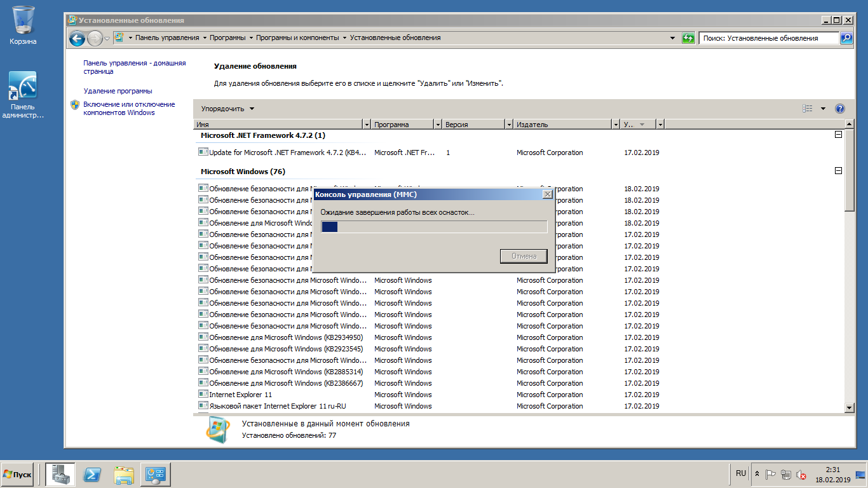This screenshot has width=868, height=488.
Task: Open the Пуск start menu
Action: tap(18, 475)
